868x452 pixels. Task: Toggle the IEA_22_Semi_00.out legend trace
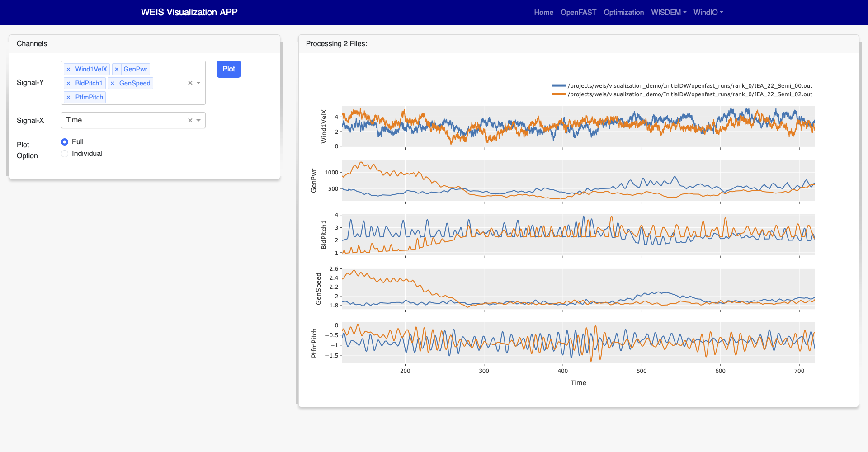point(682,85)
